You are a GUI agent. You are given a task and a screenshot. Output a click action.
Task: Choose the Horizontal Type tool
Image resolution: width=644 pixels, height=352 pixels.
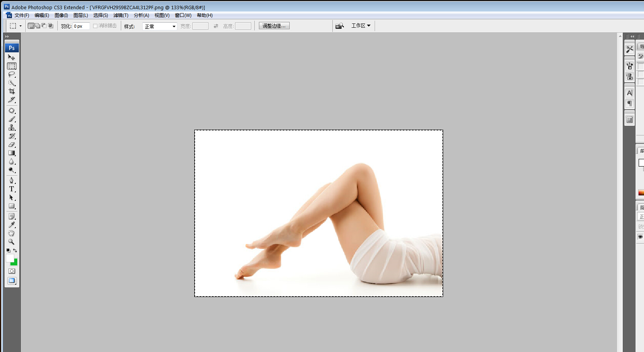pos(12,189)
